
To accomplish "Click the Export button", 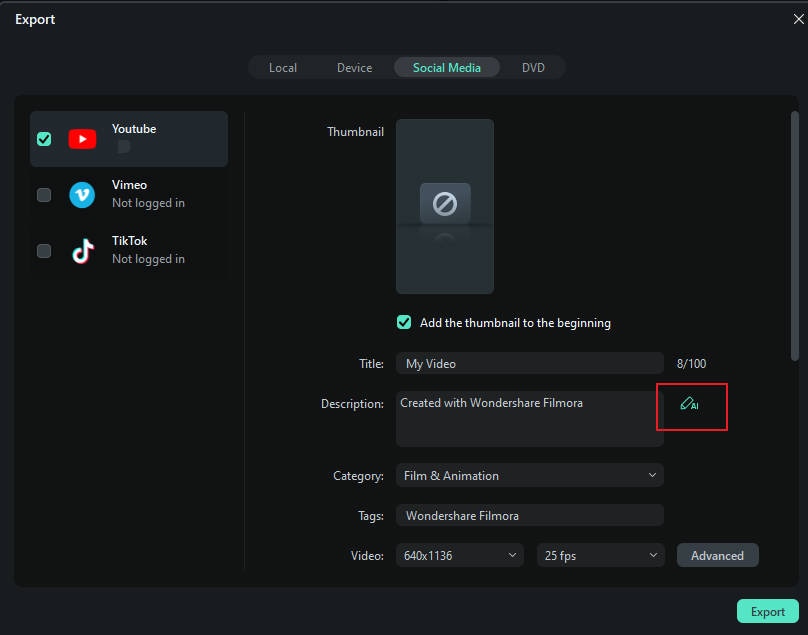I will [768, 611].
